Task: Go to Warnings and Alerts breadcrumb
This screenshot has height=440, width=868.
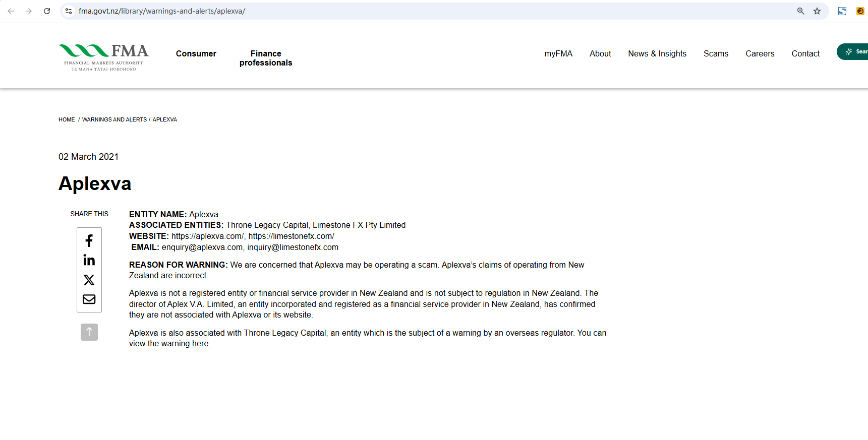Action: click(x=114, y=119)
